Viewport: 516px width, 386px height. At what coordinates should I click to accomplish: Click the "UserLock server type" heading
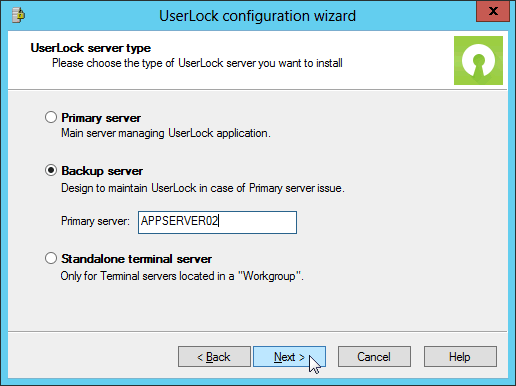91,48
